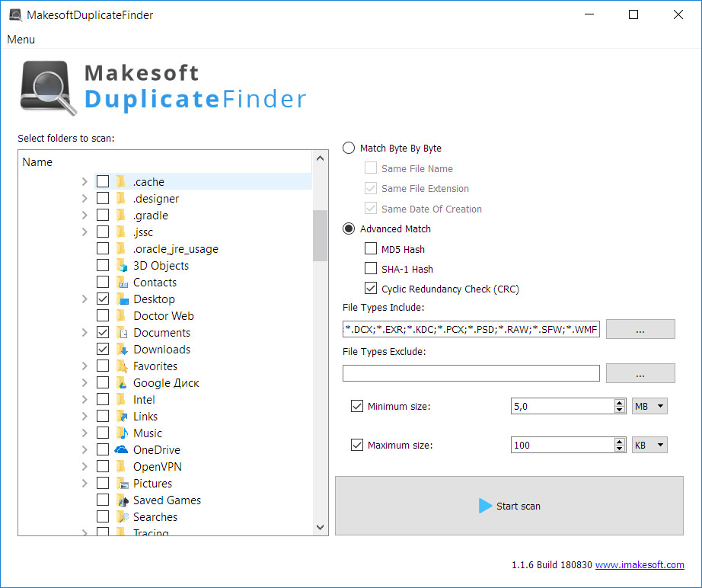This screenshot has width=702, height=588.
Task: Click the app icon in title bar
Action: (x=15, y=14)
